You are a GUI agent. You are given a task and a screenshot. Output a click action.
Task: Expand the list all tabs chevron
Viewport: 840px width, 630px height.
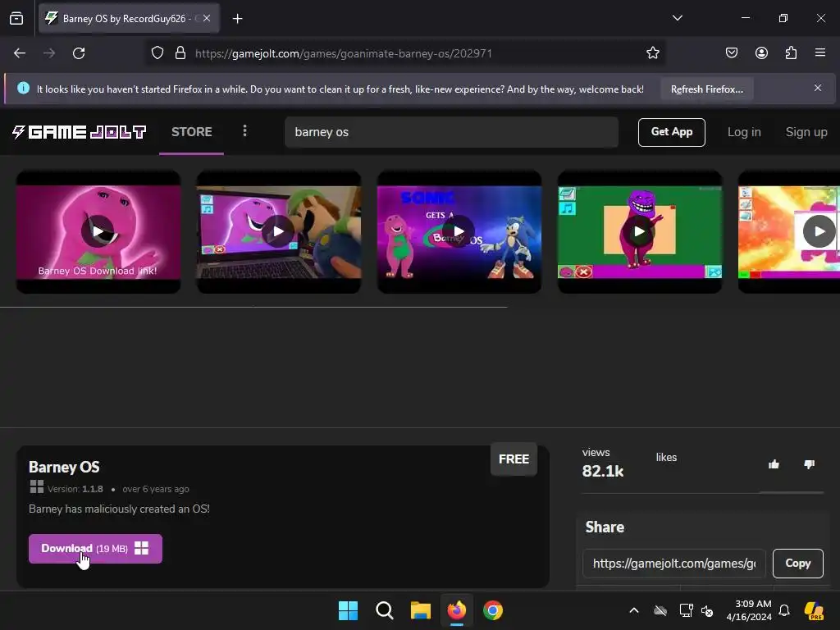pyautogui.click(x=677, y=18)
